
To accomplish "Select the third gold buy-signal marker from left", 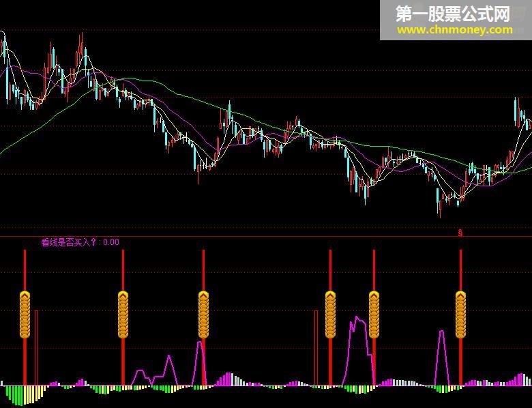I will point(203,315).
